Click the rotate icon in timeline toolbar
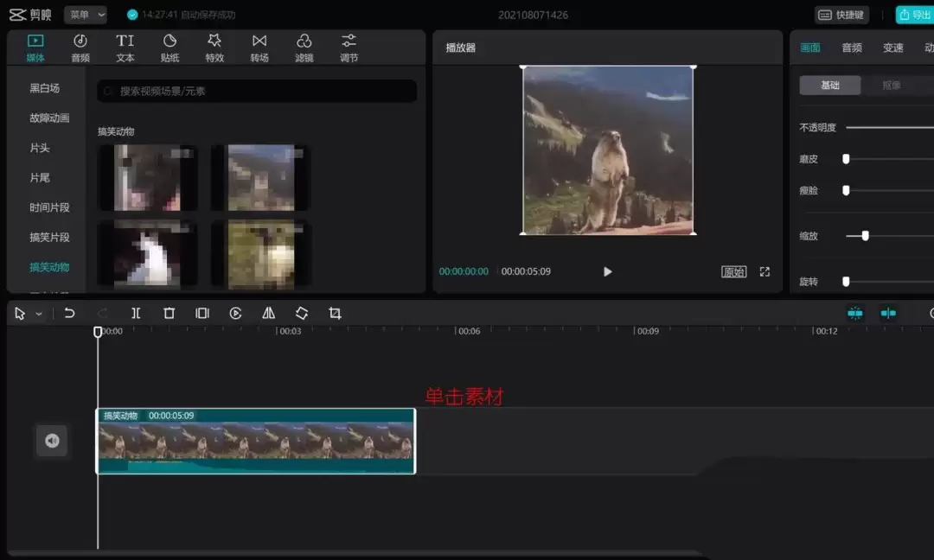The image size is (934, 560). click(x=301, y=313)
